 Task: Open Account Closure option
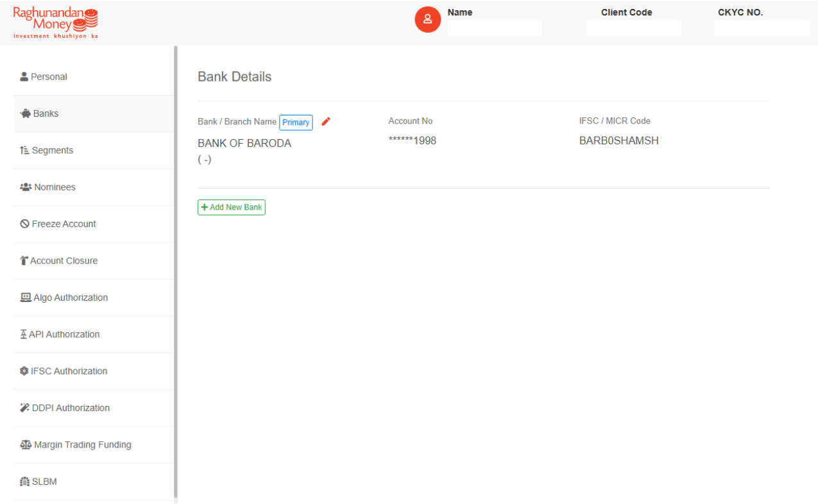coord(94,261)
